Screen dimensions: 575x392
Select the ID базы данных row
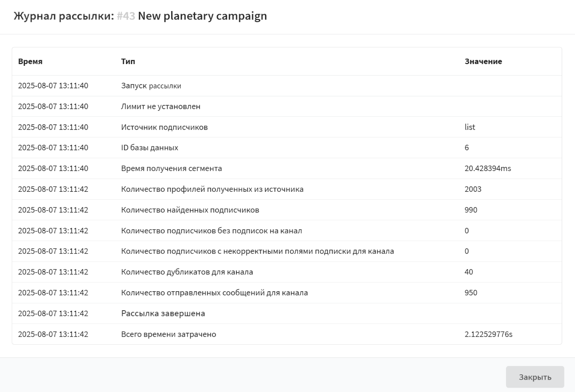(149, 148)
